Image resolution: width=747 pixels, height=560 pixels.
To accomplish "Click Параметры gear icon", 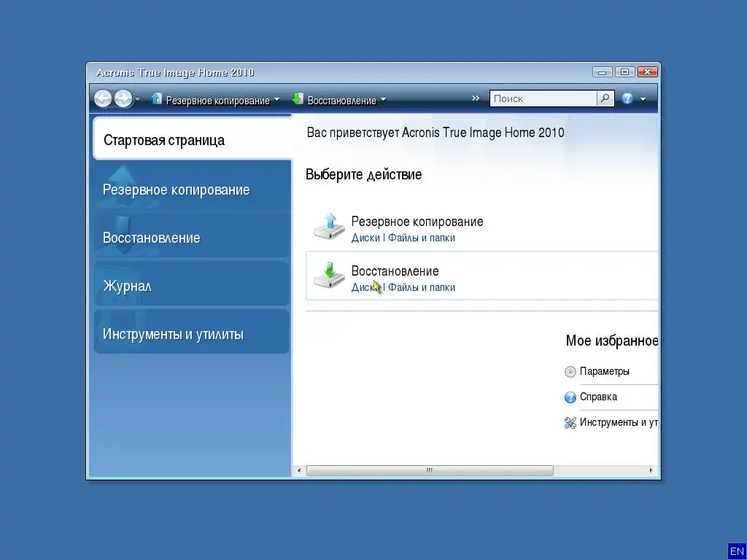I will tap(570, 372).
